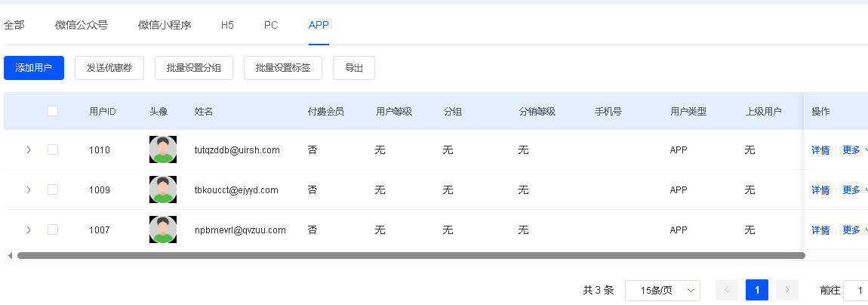Viewport: 868px width, 305px height.
Task: Switch to the 微信小程序 tab
Action: coord(165,25)
